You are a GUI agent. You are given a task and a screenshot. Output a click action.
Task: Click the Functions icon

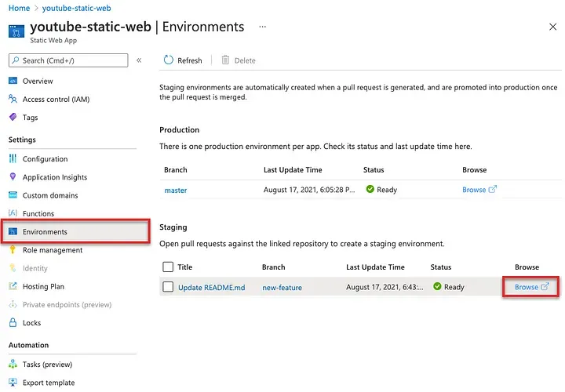pyautogui.click(x=13, y=213)
